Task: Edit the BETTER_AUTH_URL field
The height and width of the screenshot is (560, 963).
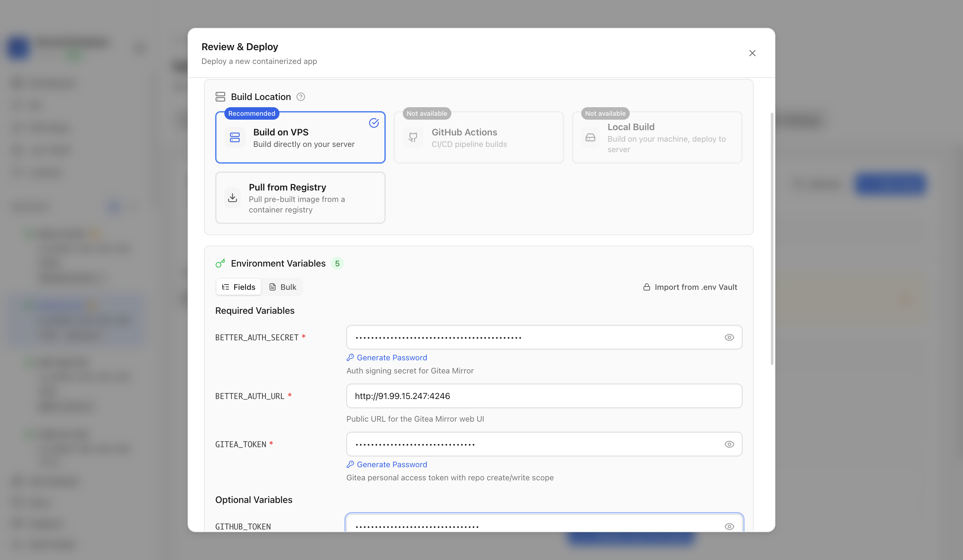Action: click(544, 396)
